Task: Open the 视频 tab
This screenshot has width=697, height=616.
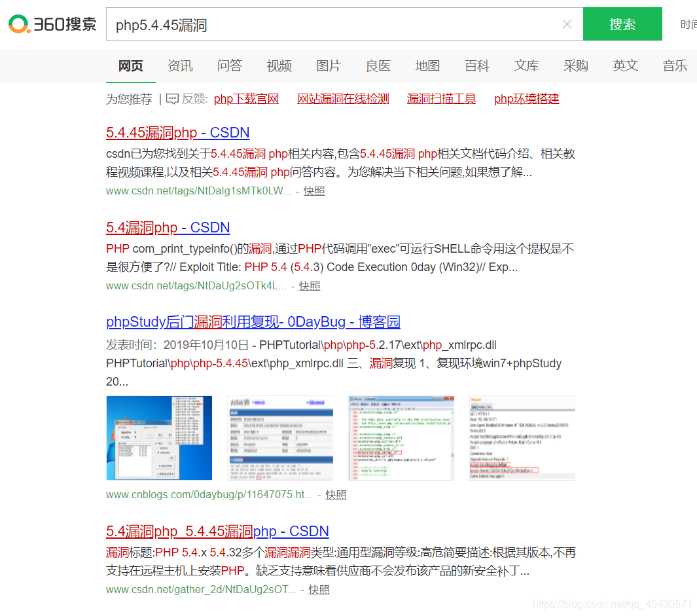Action: [x=279, y=66]
